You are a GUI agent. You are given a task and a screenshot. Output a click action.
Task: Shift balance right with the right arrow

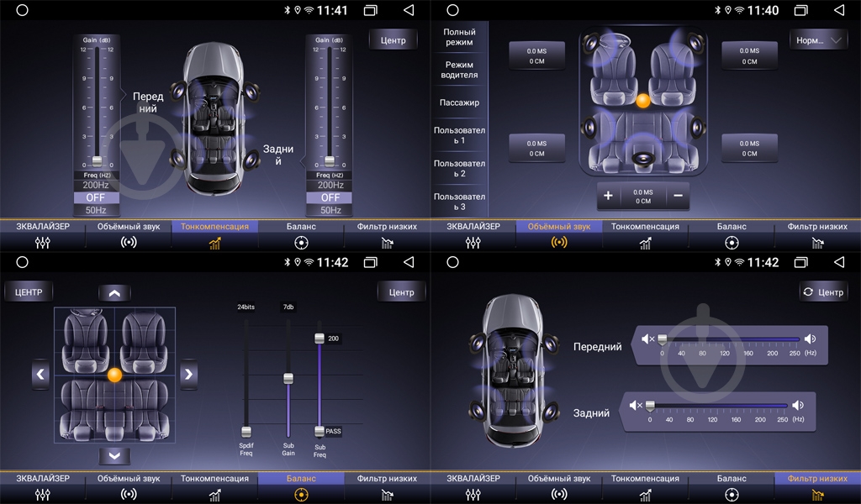pos(188,375)
